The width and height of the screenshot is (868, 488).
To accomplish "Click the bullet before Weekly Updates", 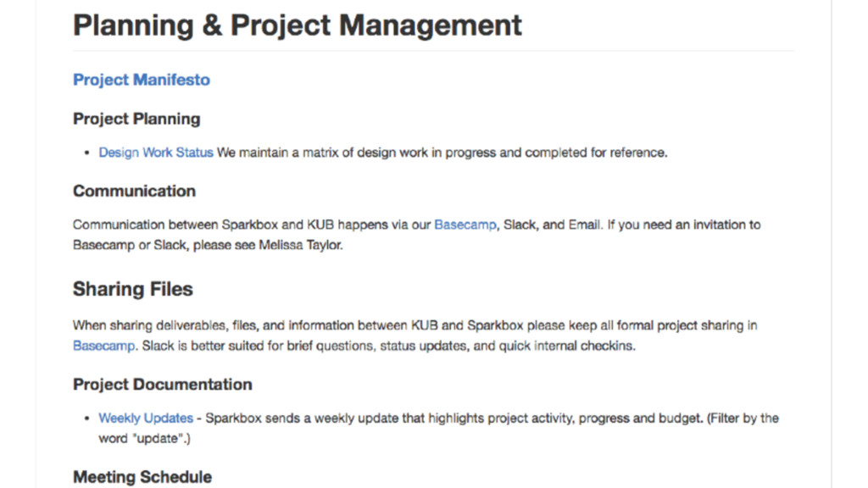I will coord(87,419).
